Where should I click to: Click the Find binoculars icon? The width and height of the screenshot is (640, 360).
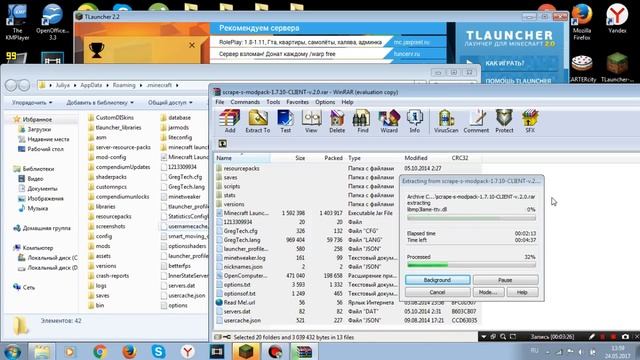[x=363, y=121]
